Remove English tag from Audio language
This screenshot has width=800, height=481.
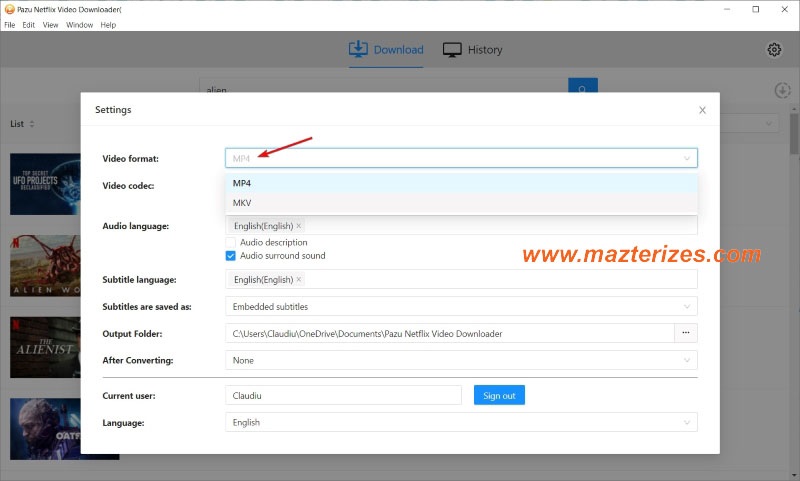[298, 226]
